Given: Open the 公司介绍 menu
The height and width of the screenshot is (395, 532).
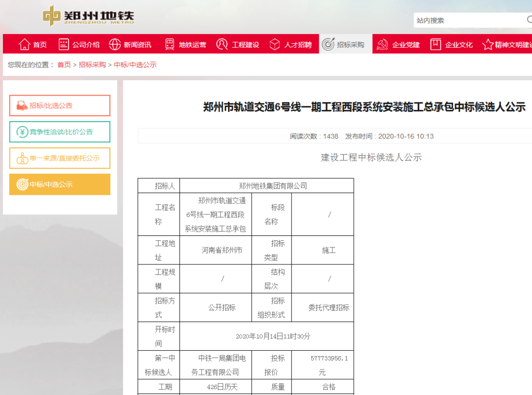Looking at the screenshot, I should tap(79, 44).
